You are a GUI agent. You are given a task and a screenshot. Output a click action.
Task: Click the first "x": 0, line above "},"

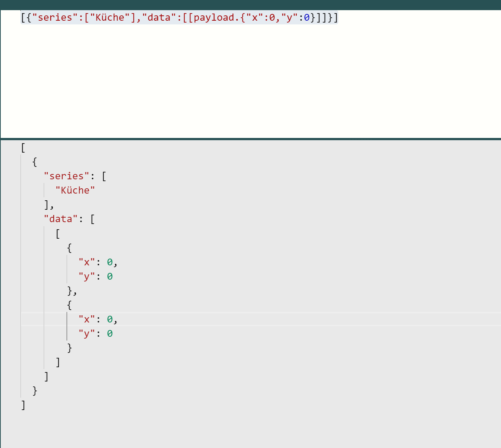[x=98, y=262]
